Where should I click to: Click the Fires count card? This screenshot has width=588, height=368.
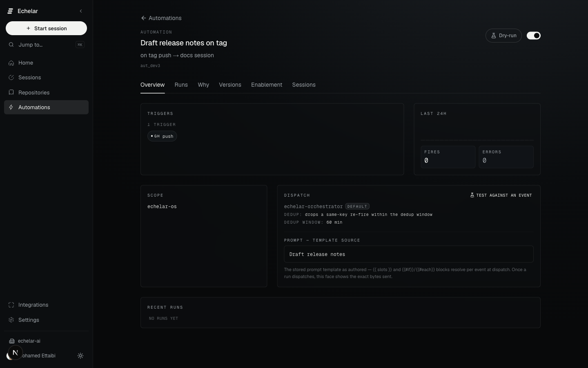[x=448, y=157]
